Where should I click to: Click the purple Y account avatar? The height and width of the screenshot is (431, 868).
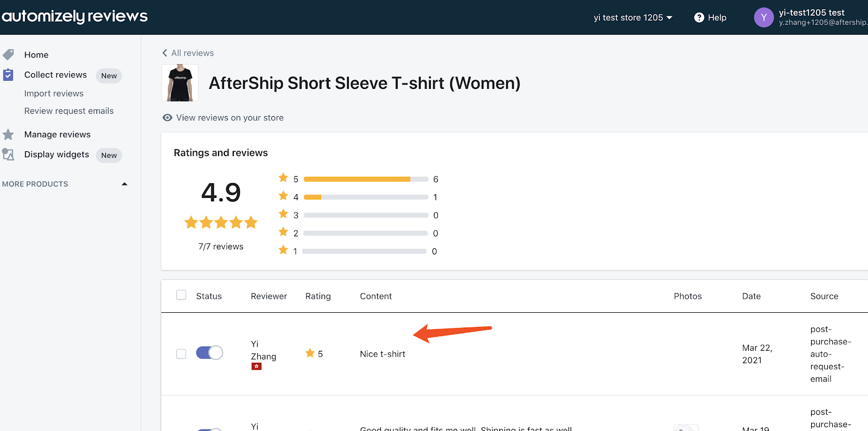[x=763, y=17]
